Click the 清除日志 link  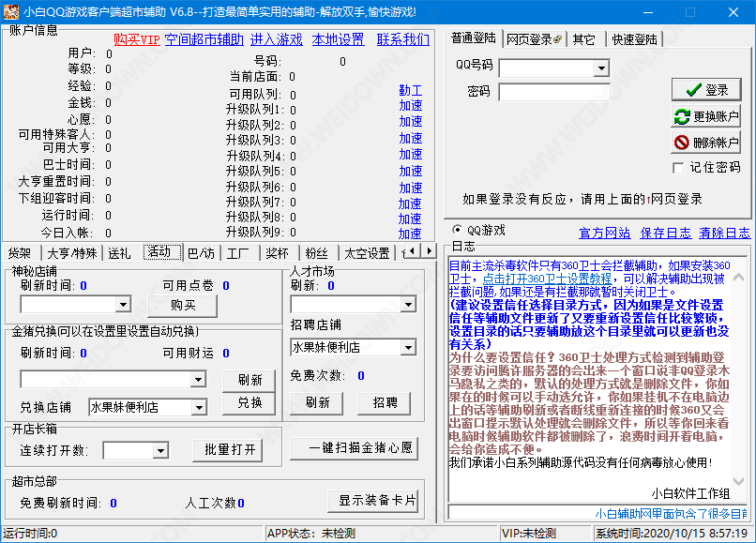tap(725, 233)
